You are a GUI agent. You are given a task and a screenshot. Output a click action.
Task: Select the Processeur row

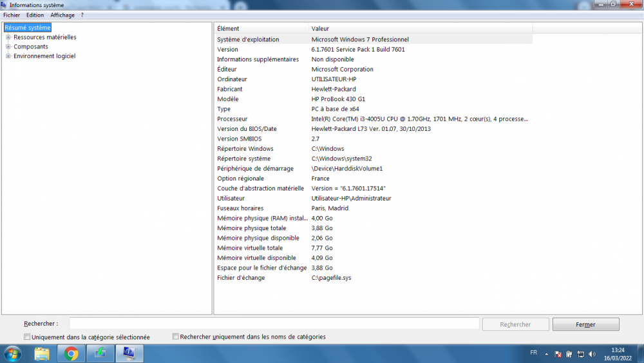click(x=374, y=119)
